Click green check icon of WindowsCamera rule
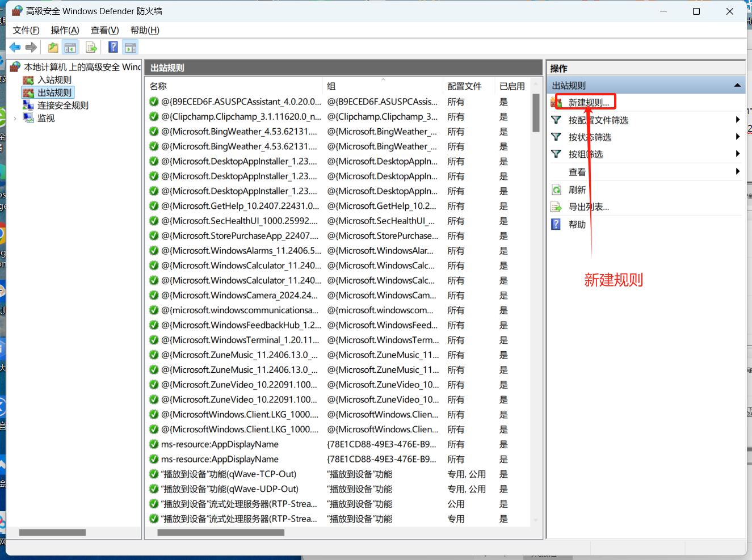 154,295
